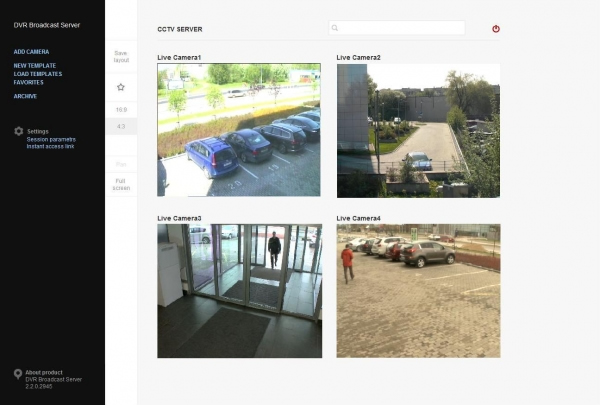Click the About product pin icon
Screen dimensions: 600x405
tap(18, 374)
